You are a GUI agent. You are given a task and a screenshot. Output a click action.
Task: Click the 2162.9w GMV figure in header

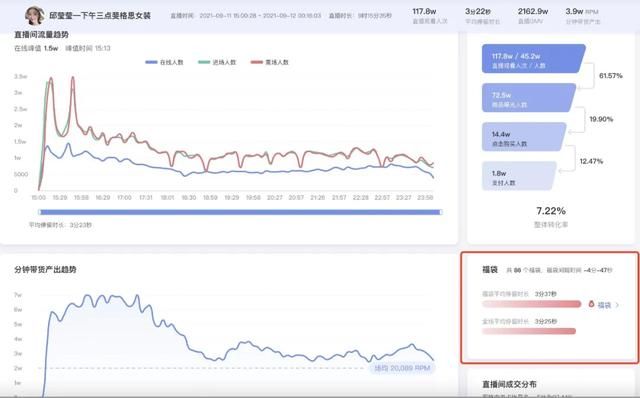tap(533, 11)
